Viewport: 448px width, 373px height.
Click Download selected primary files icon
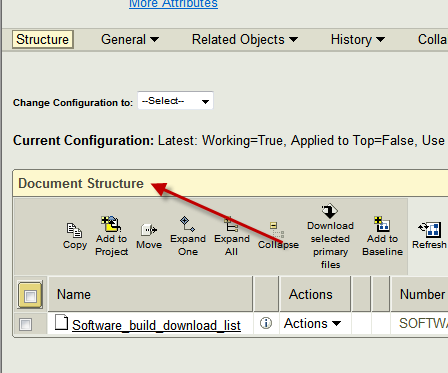330,211
